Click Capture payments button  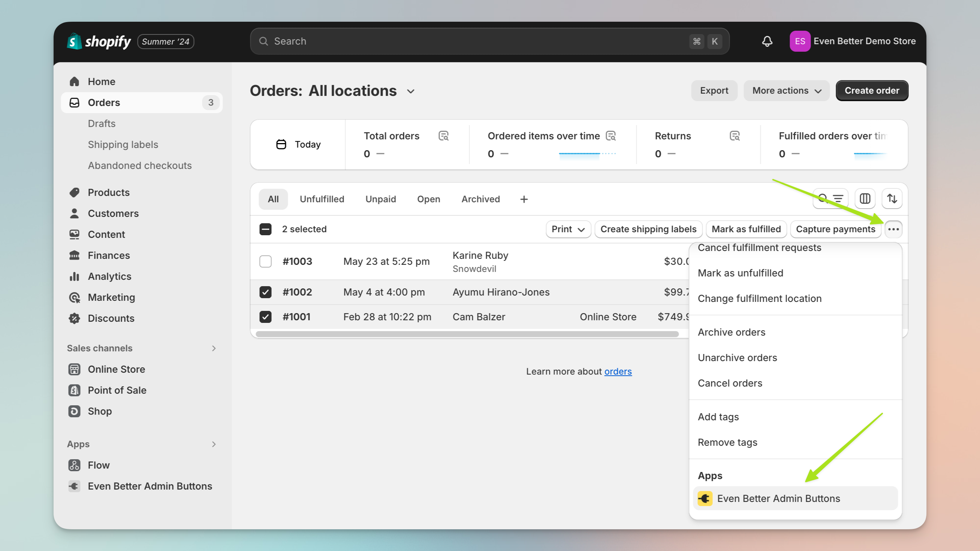coord(835,229)
